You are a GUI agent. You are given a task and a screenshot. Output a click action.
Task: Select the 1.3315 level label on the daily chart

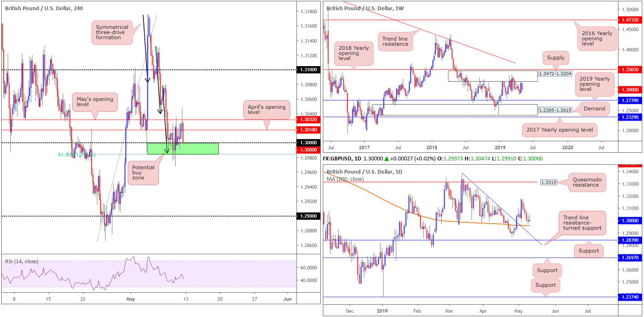click(x=549, y=181)
